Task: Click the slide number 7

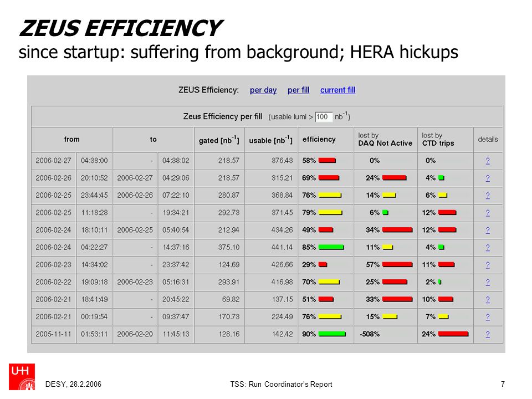Action: 503,385
